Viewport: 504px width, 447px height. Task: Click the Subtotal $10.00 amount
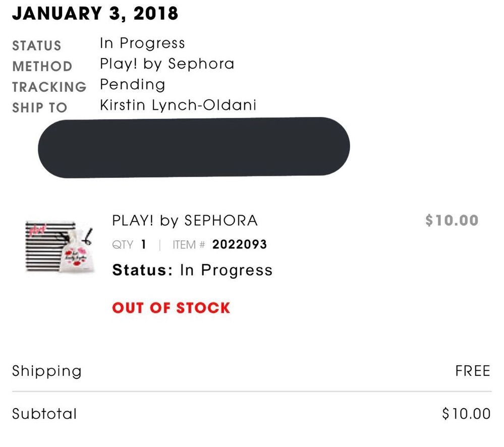click(x=466, y=414)
